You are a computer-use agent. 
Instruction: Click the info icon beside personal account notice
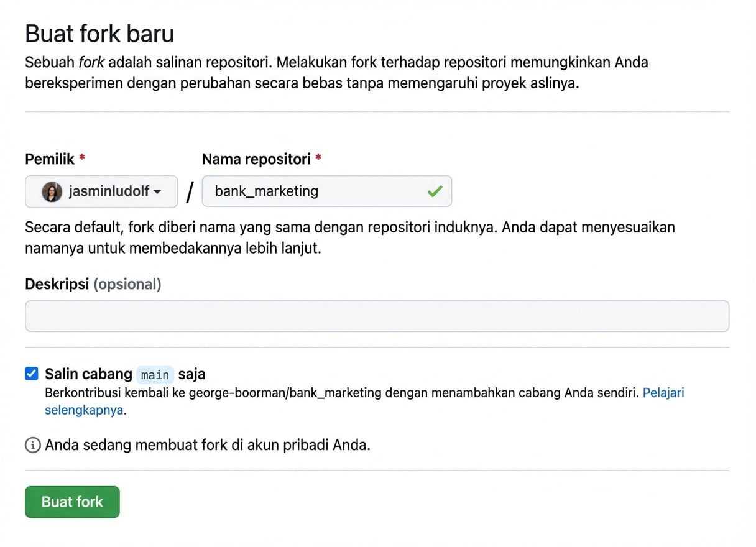(32, 446)
